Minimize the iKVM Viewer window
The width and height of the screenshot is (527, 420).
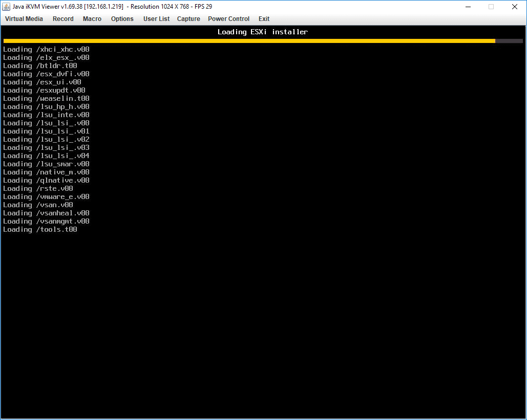468,7
